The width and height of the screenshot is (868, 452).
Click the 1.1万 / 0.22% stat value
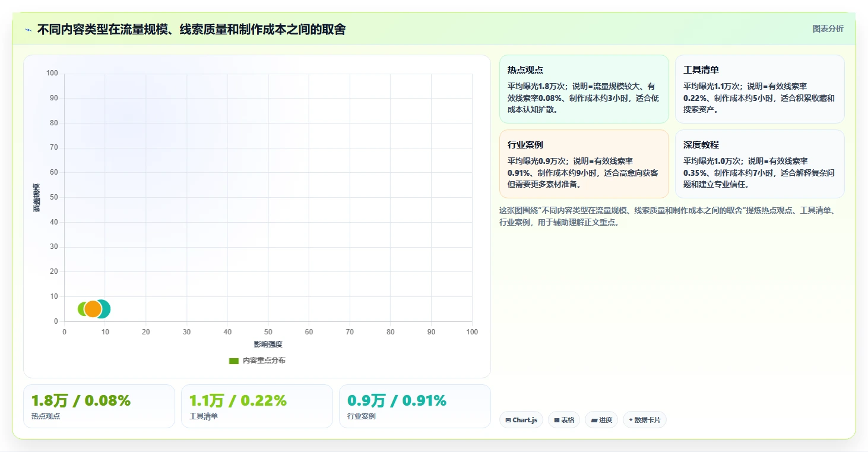pyautogui.click(x=238, y=401)
